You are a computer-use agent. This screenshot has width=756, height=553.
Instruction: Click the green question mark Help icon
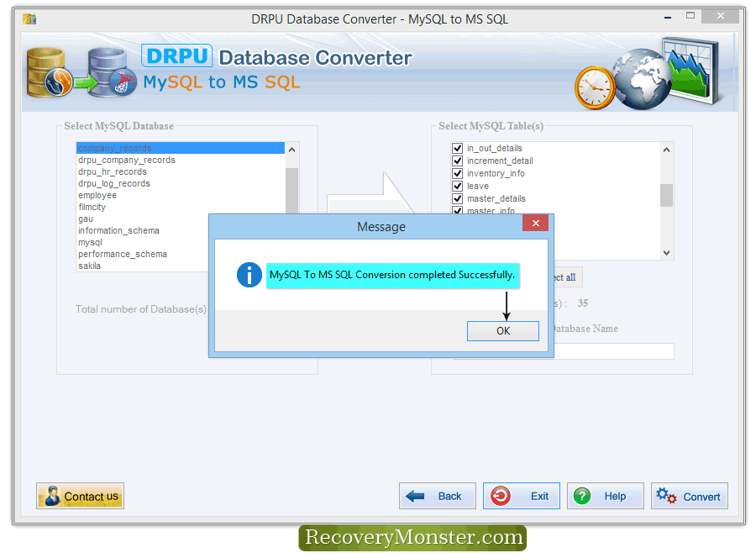582,496
